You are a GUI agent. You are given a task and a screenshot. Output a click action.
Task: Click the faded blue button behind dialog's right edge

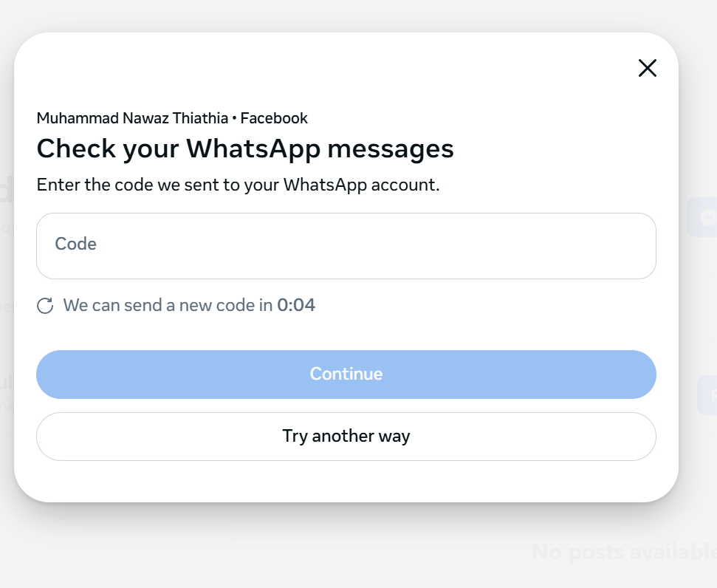pos(707,395)
